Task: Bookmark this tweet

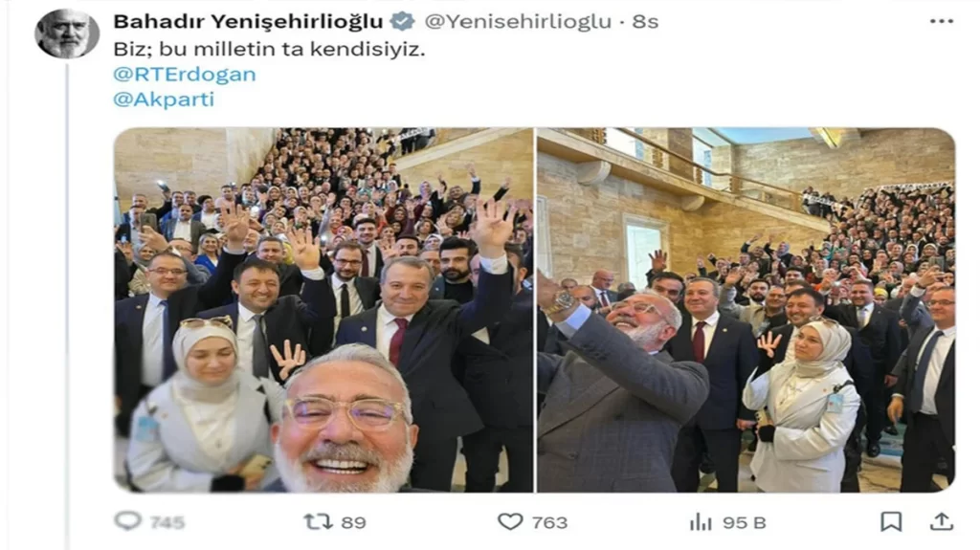Action: pos(891,521)
